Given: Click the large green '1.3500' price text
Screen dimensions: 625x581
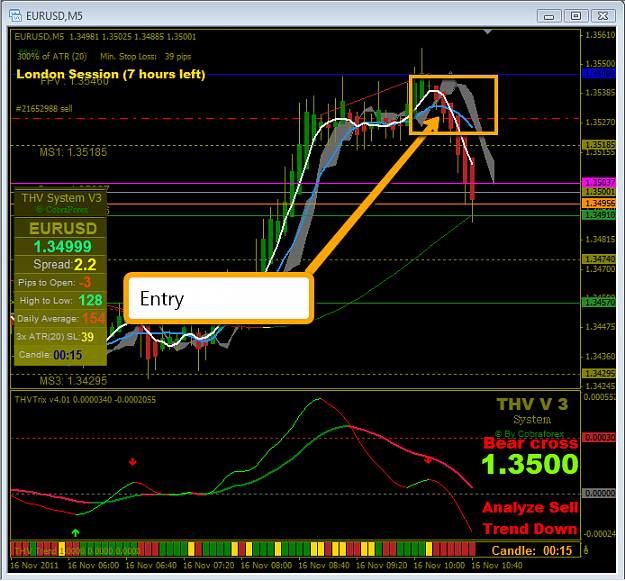Looking at the screenshot, I should (530, 464).
